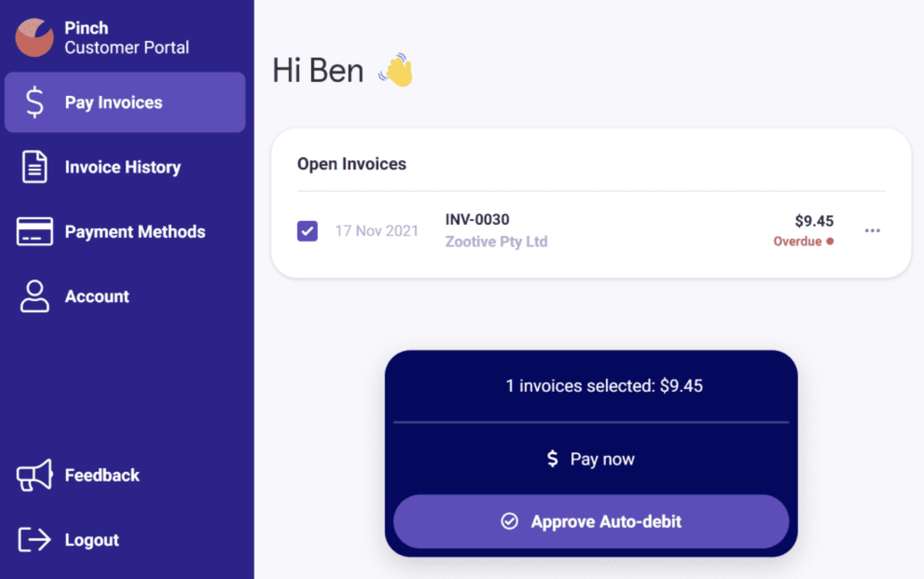This screenshot has height=579, width=924.
Task: Click the checkmark icon in Approve Auto-debit
Action: click(x=509, y=521)
